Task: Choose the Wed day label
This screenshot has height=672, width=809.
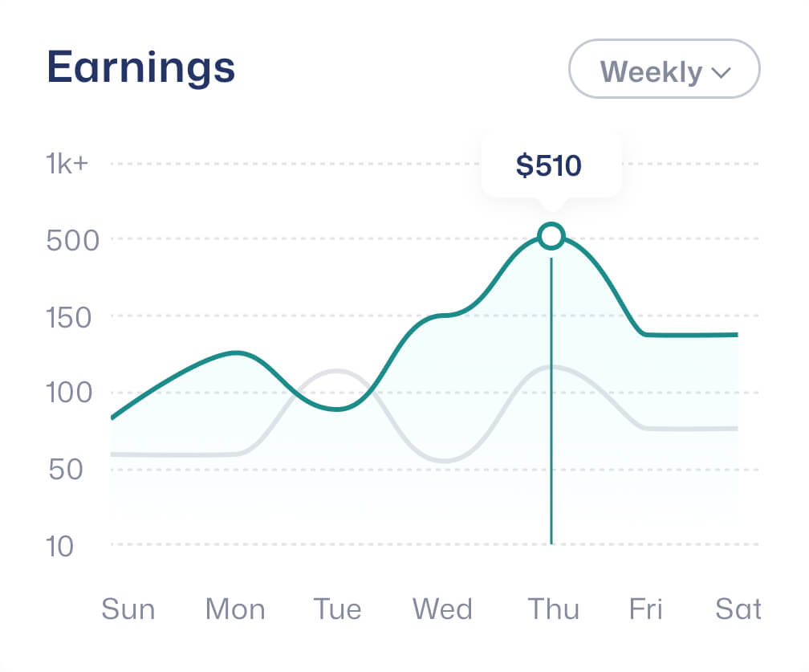Action: coord(442,609)
